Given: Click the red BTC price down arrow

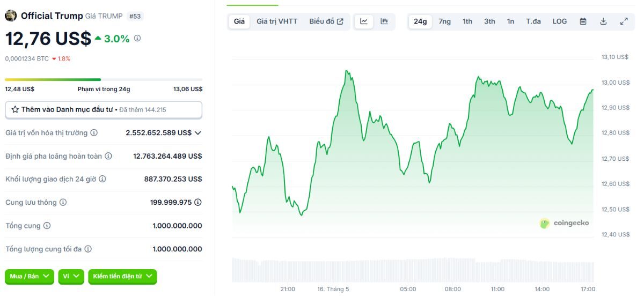Looking at the screenshot, I should tap(54, 59).
